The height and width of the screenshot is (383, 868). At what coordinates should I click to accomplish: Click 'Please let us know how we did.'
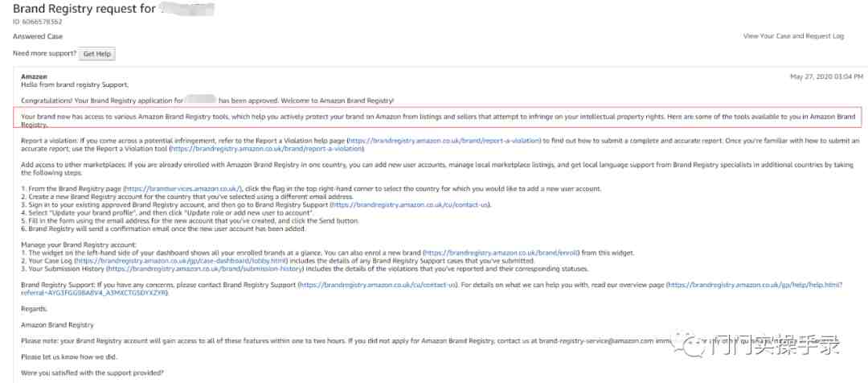click(69, 356)
